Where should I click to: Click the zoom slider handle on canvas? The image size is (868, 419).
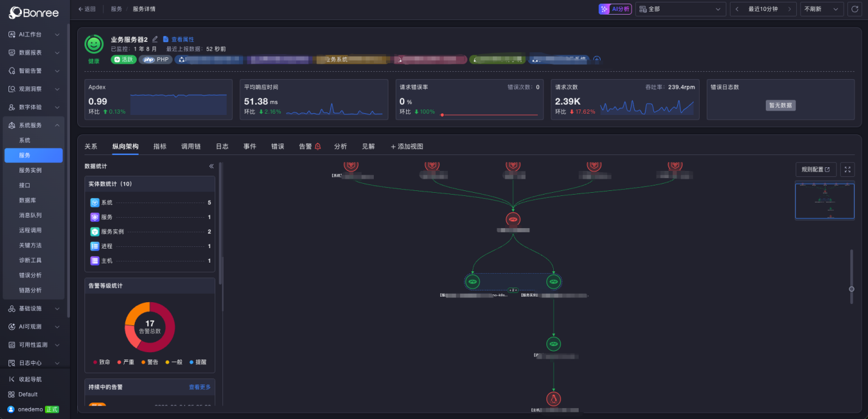(852, 289)
